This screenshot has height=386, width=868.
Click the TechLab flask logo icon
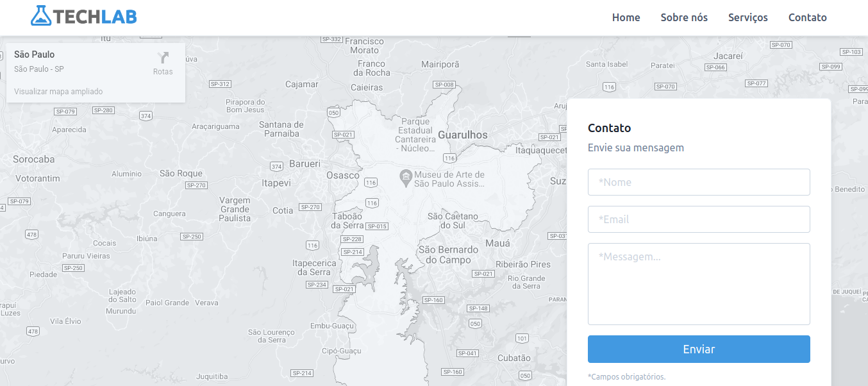point(42,17)
